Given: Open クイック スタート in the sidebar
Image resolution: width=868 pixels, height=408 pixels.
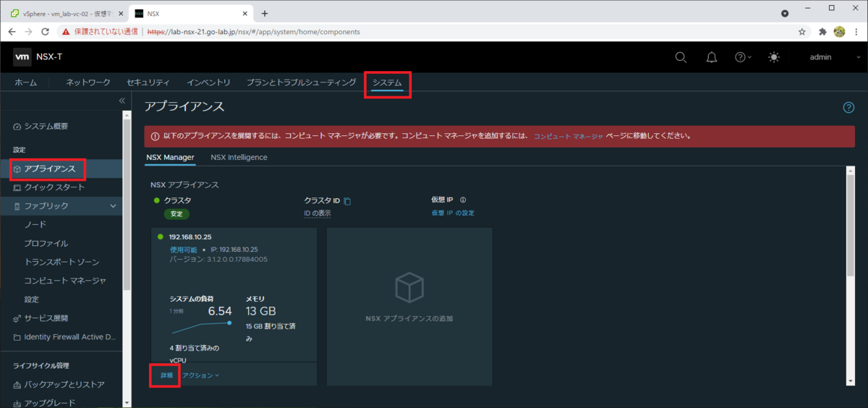Looking at the screenshot, I should pos(54,187).
